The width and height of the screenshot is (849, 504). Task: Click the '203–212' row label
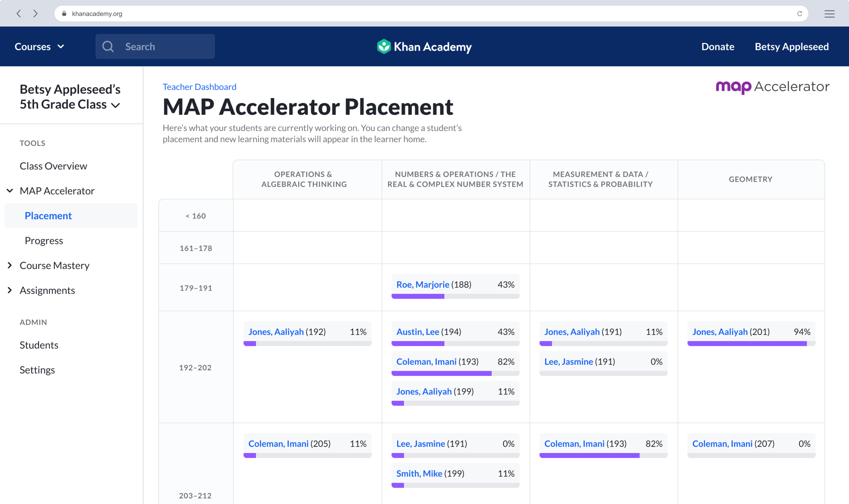pos(195,495)
